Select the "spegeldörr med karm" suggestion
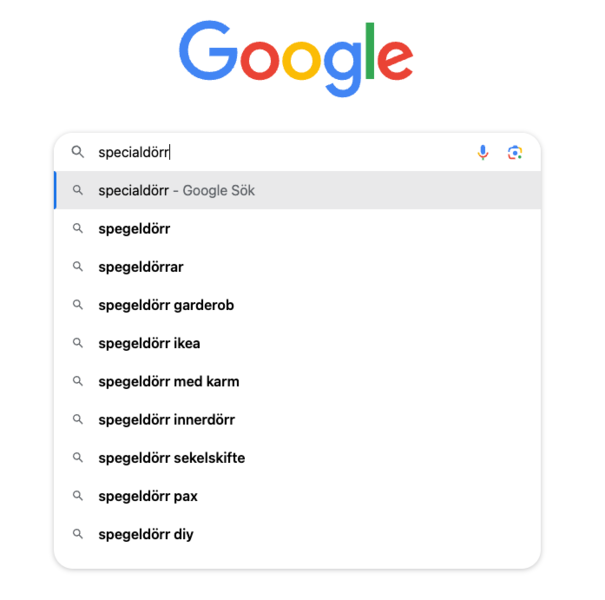Viewport: 605px width, 600px height. [169, 381]
